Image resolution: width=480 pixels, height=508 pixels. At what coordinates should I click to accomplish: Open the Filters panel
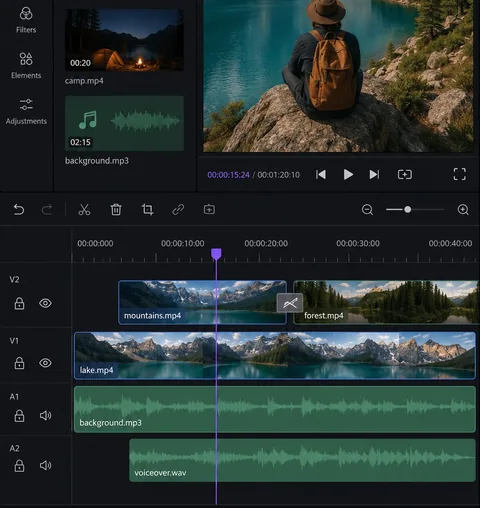coord(26,20)
